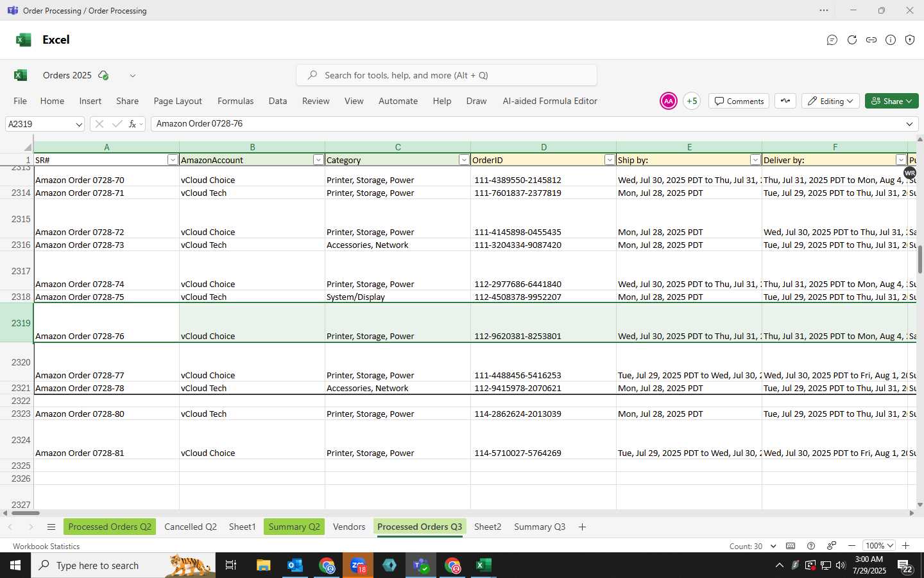Click the AA user presence avatar
This screenshot has width=924, height=578.
(x=669, y=101)
